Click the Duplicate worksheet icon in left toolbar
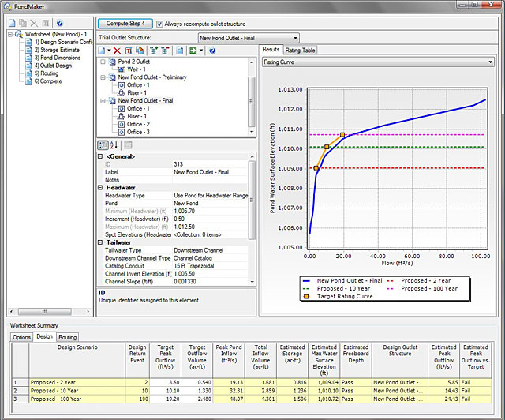 [23, 23]
